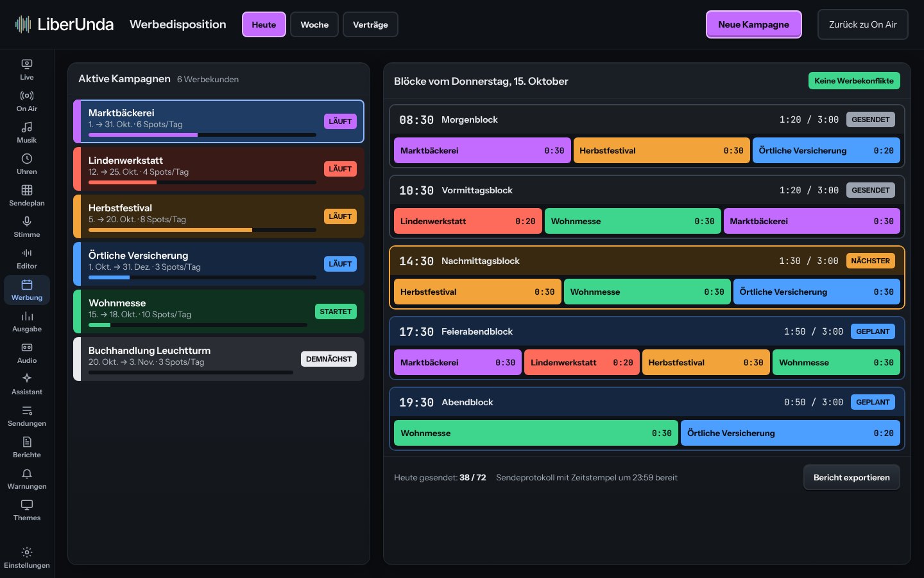The width and height of the screenshot is (924, 578).
Task: Click the NÄCHSTER badge on Nachmittagsblock
Action: pos(870,261)
